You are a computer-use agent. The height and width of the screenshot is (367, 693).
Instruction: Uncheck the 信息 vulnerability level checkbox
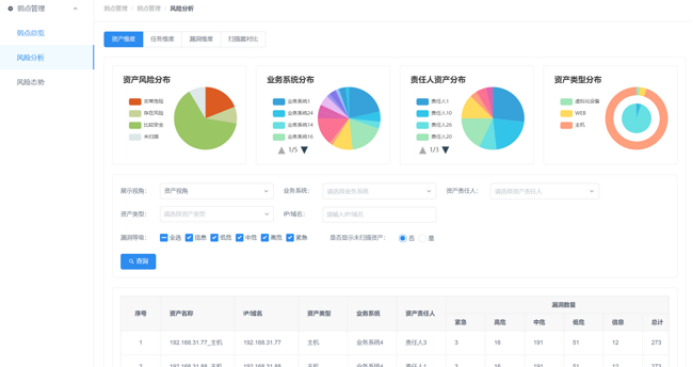pyautogui.click(x=189, y=238)
